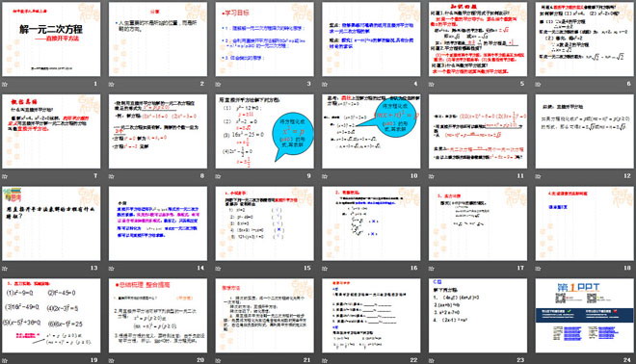636x364 pixels.
Task: Click slide number 21 label
Action: (x=307, y=360)
